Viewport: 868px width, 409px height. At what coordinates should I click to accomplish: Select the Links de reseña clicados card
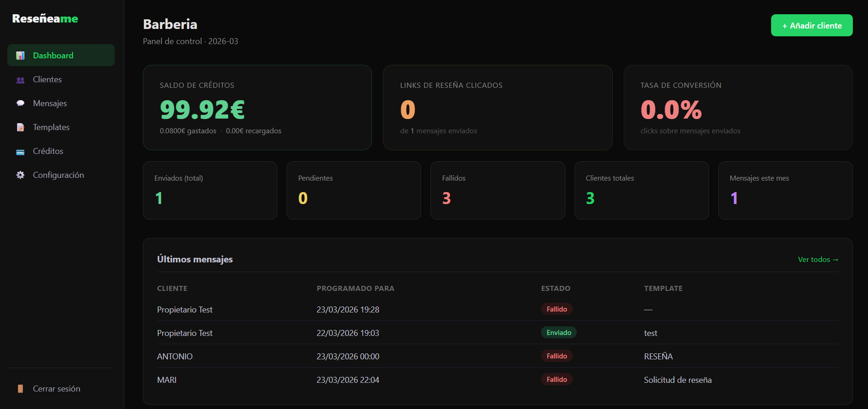[x=497, y=108]
